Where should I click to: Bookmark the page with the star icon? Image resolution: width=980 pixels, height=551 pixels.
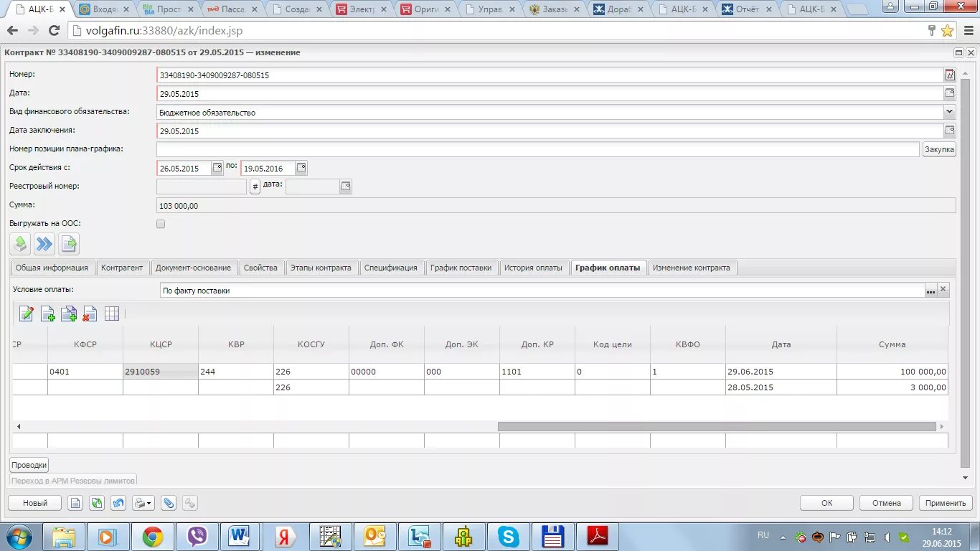click(947, 31)
